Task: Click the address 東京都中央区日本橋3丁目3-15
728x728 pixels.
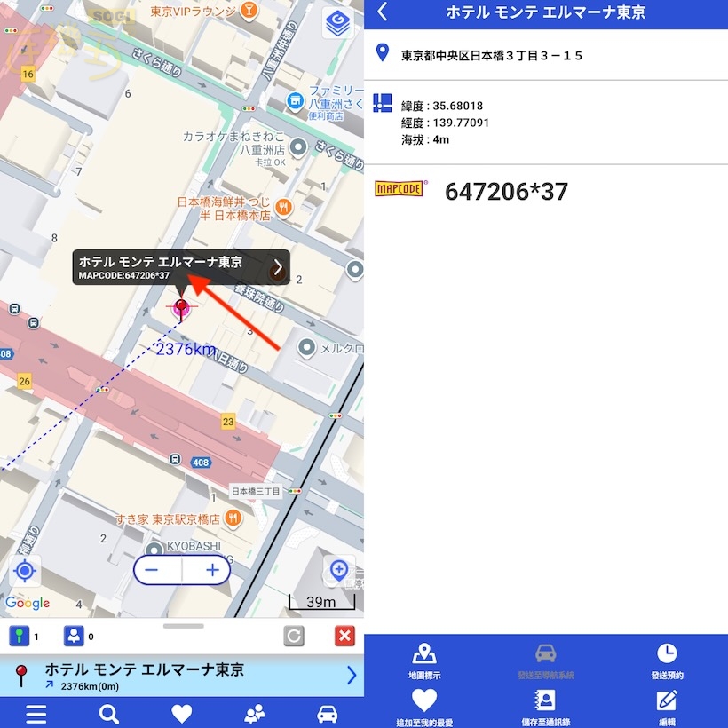Action: point(492,56)
